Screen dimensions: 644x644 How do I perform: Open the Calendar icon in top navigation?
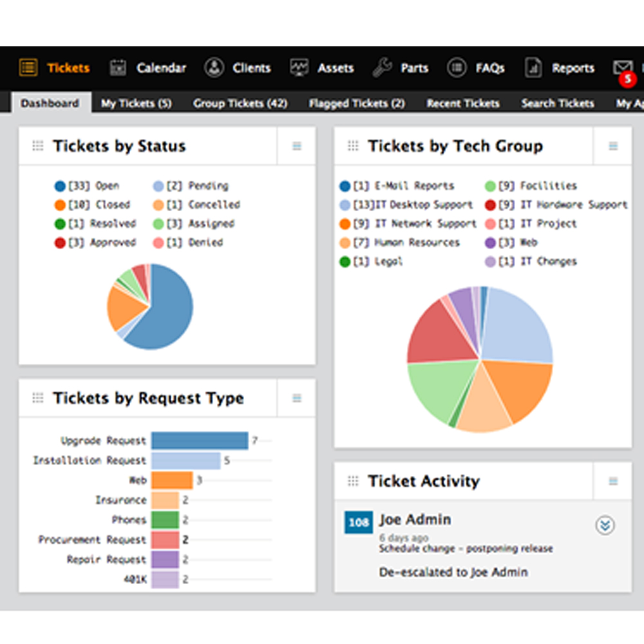[118, 68]
